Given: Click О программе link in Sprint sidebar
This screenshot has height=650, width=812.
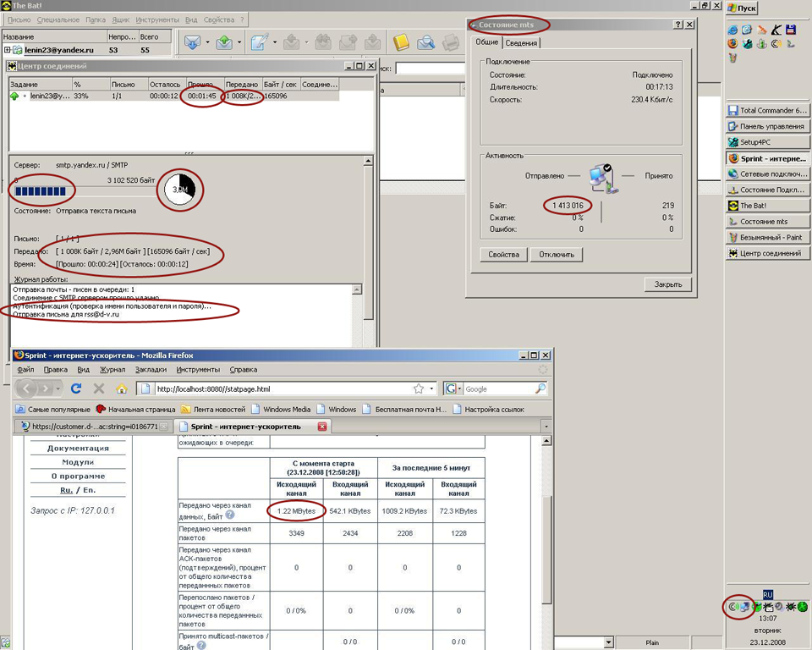Looking at the screenshot, I should click(78, 476).
